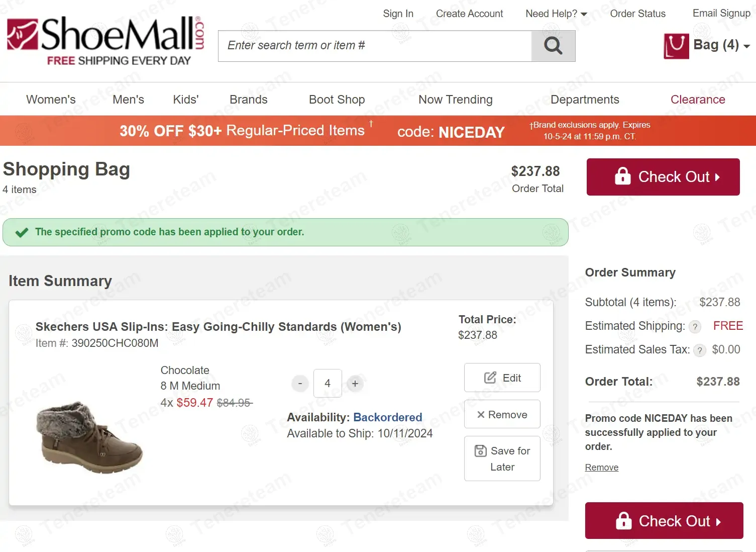Click the Estimated Shipping help question mark
This screenshot has height=552, width=756.
[695, 327]
